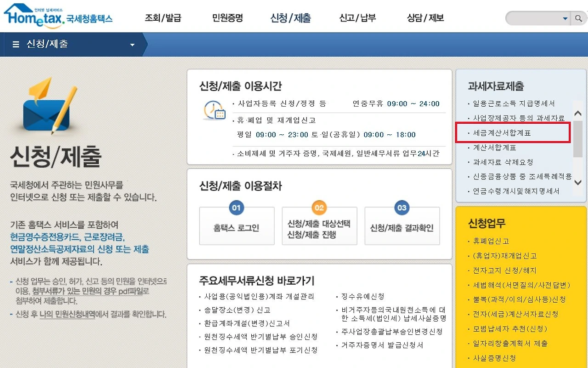This screenshot has height=368, width=588.
Task: Select the highlighted 세금계산서합계표 link
Action: (502, 133)
